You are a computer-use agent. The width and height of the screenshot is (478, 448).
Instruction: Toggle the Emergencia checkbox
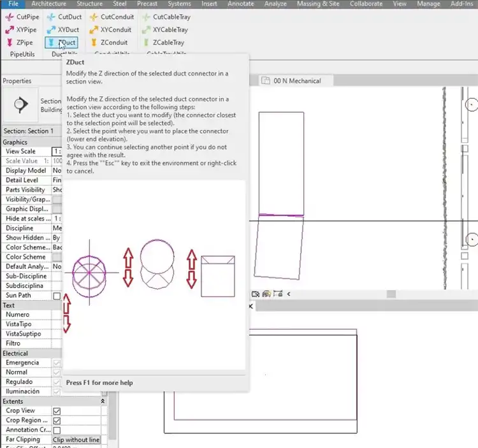coord(57,363)
